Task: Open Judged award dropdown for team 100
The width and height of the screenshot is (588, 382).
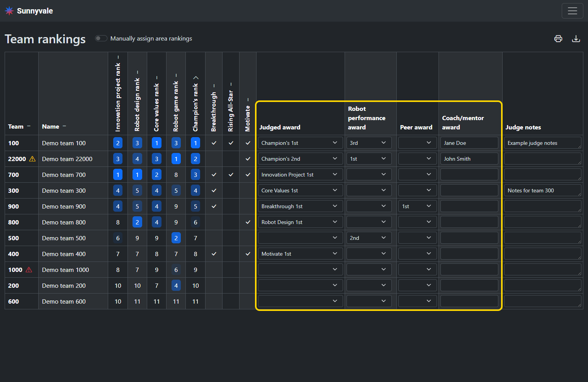Action: (300, 143)
